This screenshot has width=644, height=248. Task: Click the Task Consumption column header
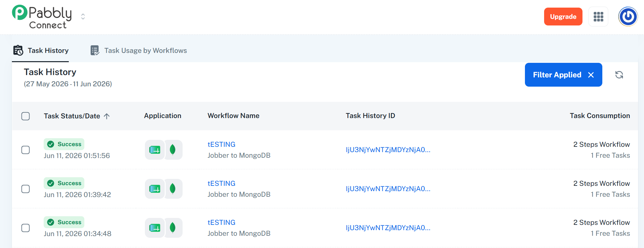tap(600, 116)
